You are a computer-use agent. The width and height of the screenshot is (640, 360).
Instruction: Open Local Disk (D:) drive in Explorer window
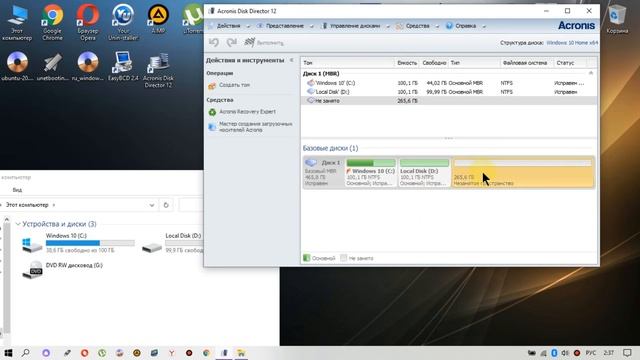click(x=172, y=243)
